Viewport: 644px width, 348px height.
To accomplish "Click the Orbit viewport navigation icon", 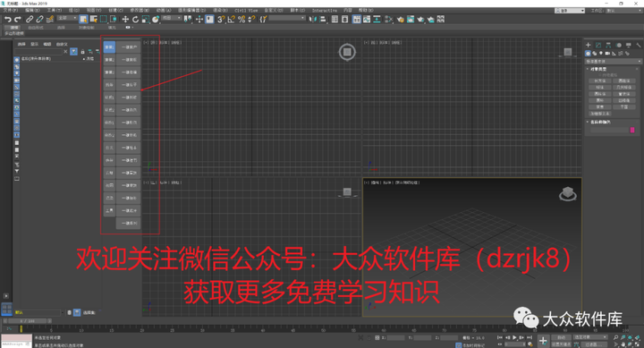I will [x=630, y=344].
